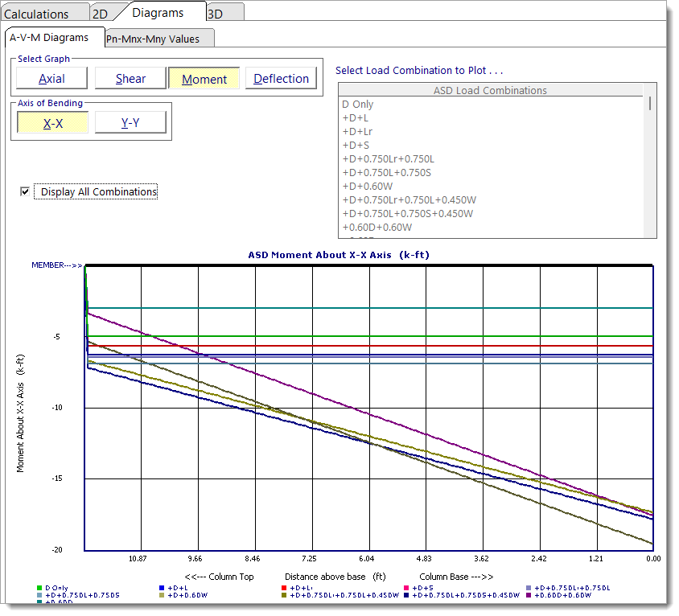Screen dimensions: 679x616
Task: Click the ASD Load Combinations column header
Action: point(490,91)
